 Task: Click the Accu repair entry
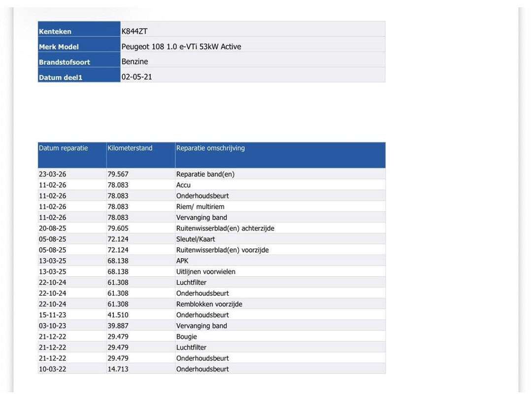click(183, 185)
